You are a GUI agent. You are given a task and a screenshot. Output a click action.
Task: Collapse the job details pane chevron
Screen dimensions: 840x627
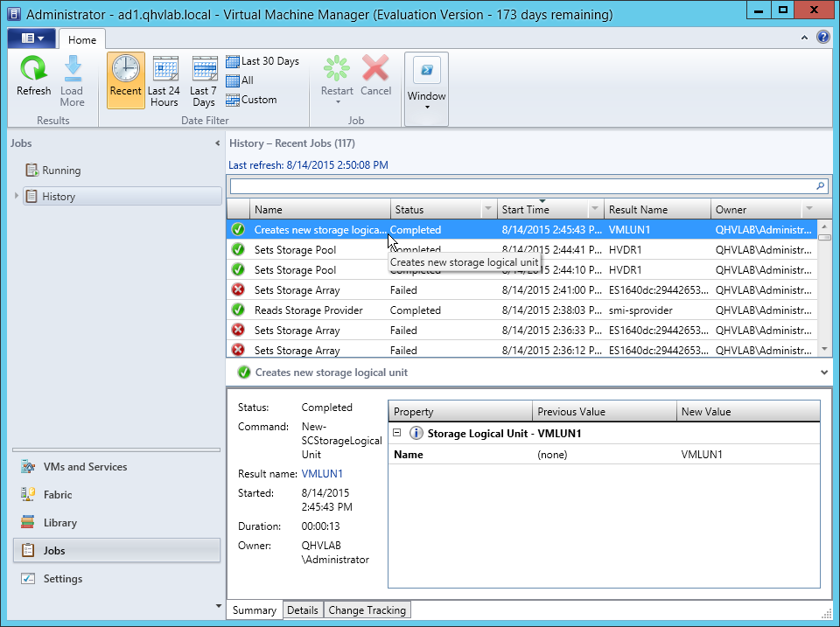pyautogui.click(x=824, y=372)
